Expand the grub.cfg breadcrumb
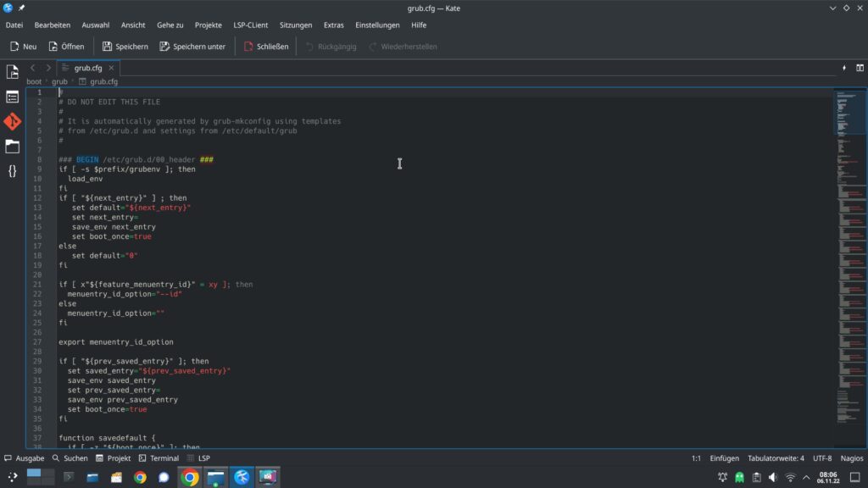Screen dimensions: 868x488 tap(98, 81)
